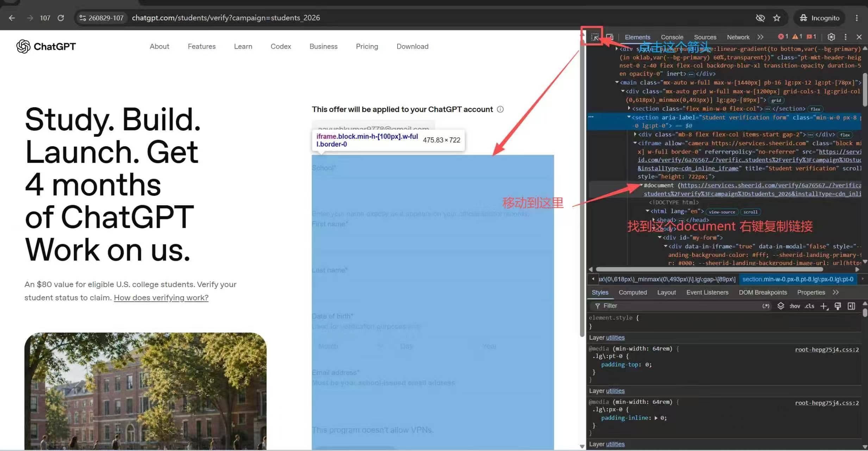Show more DevTools tabs via chevrons

point(761,37)
